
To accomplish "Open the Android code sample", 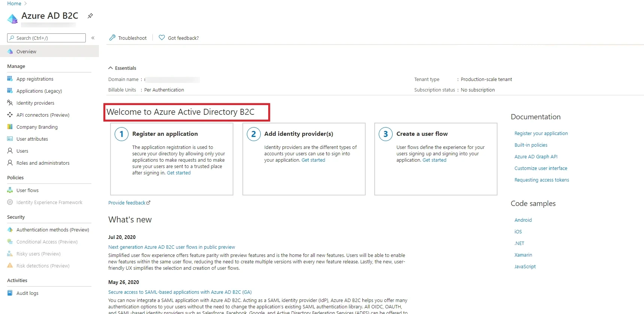I will [523, 220].
